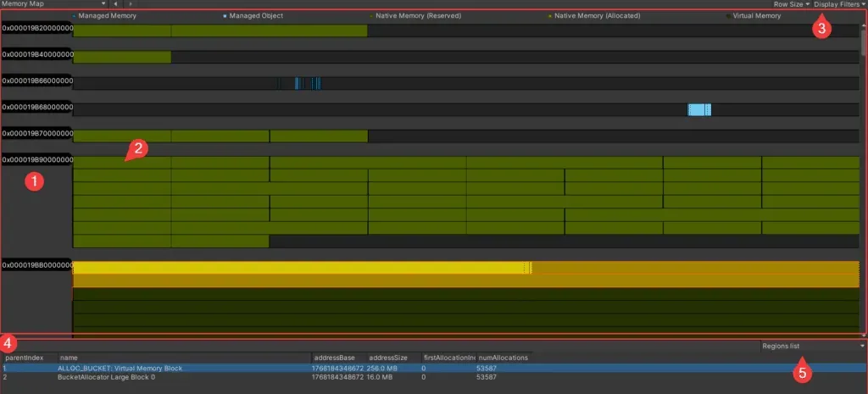Click the forward navigation arrow icon
868x394 pixels.
(130, 4)
